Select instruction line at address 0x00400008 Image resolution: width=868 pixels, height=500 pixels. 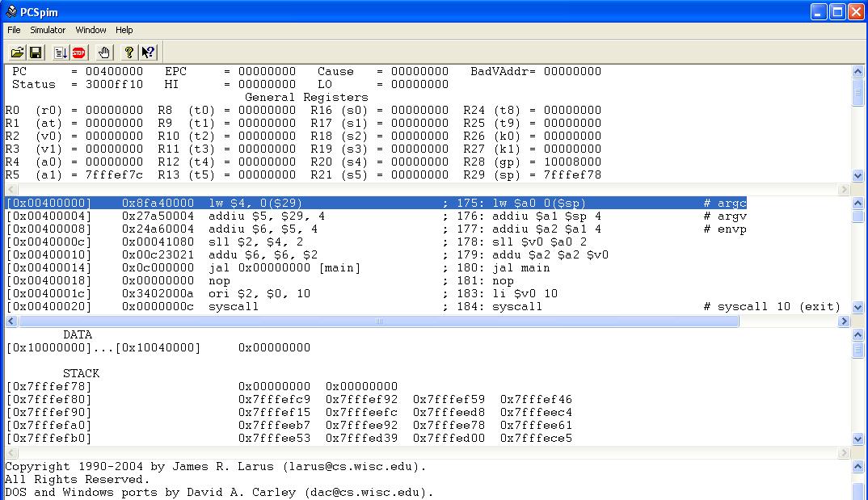pyautogui.click(x=376, y=229)
